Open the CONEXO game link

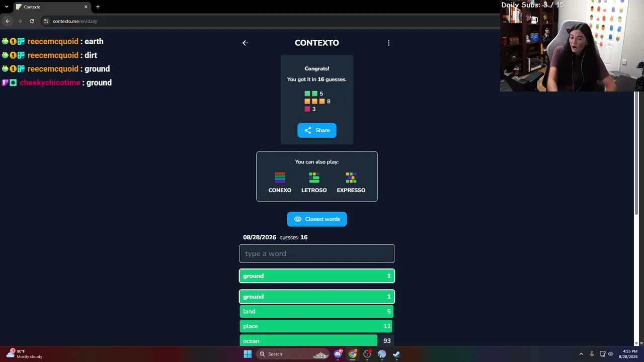pos(280,183)
